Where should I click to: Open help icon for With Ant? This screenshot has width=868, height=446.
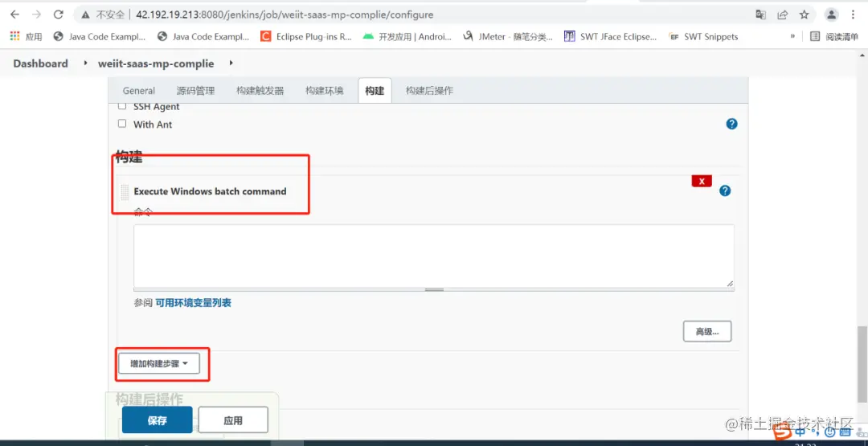(731, 124)
